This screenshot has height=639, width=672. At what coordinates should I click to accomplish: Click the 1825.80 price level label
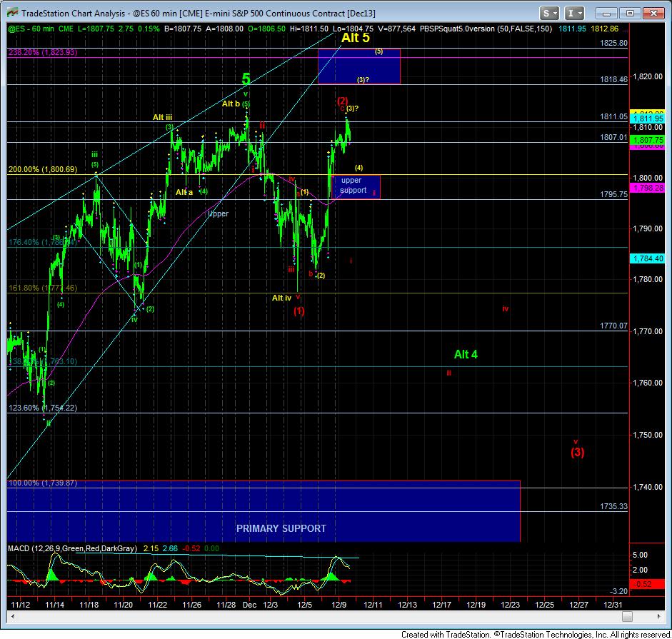pyautogui.click(x=613, y=43)
